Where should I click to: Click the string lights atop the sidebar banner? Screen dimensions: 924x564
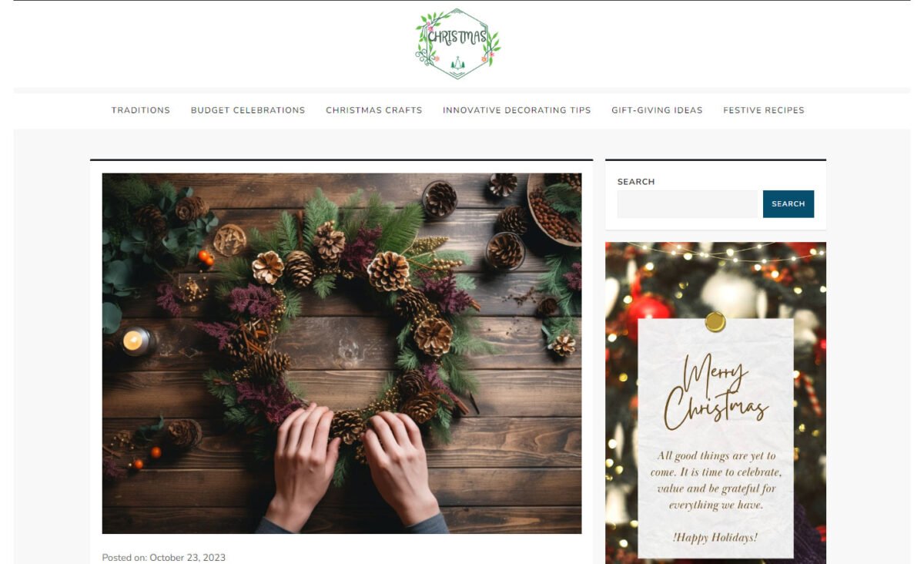(x=715, y=253)
